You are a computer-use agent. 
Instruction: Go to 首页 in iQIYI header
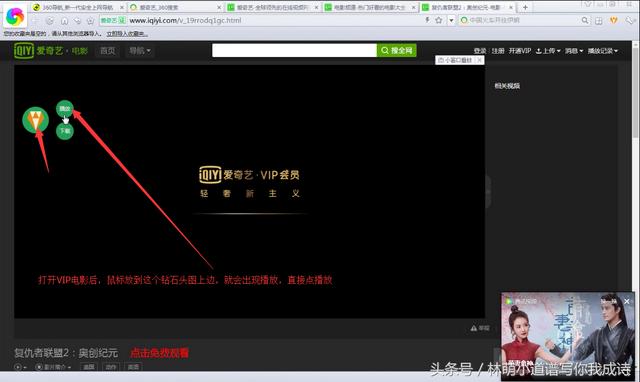pos(107,51)
